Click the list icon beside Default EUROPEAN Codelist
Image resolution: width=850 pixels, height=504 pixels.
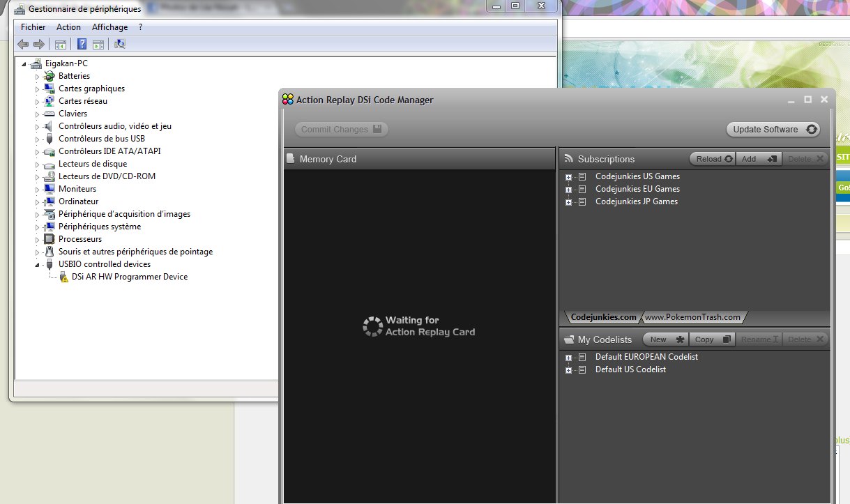tap(582, 357)
